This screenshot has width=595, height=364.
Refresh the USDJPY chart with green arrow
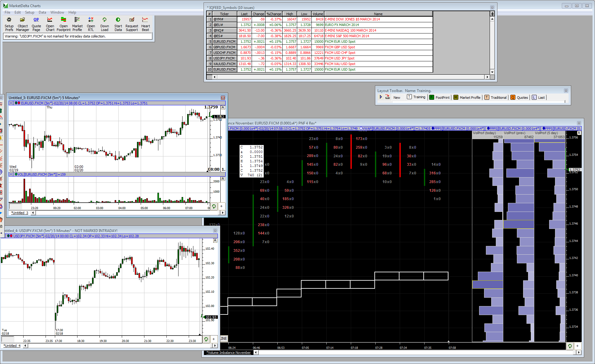point(206,339)
